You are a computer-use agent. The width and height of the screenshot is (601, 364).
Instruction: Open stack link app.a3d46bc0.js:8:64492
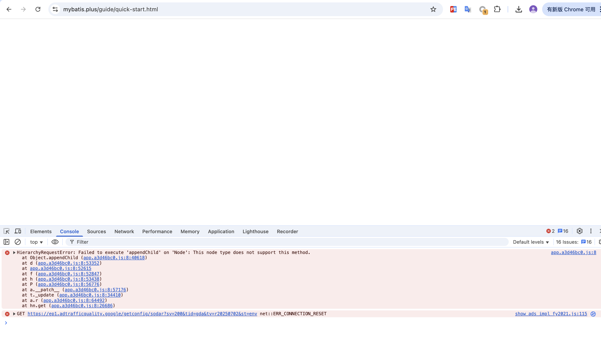74,300
